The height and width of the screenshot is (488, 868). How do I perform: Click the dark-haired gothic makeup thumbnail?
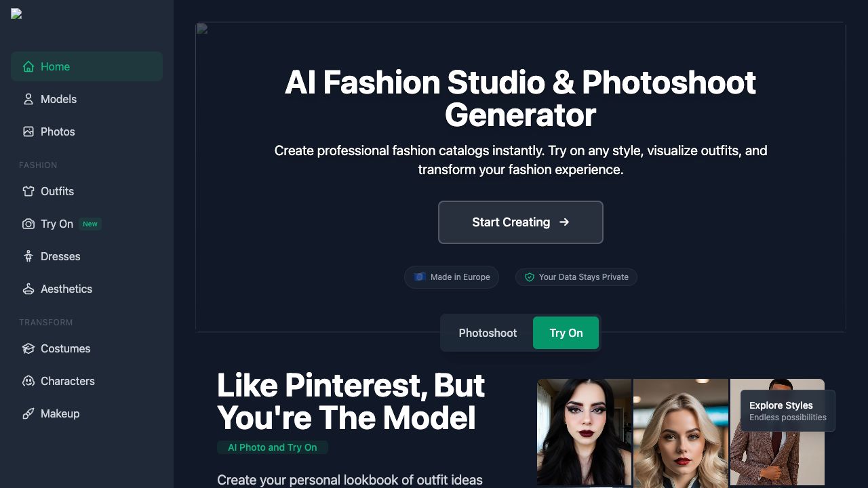coord(584,432)
